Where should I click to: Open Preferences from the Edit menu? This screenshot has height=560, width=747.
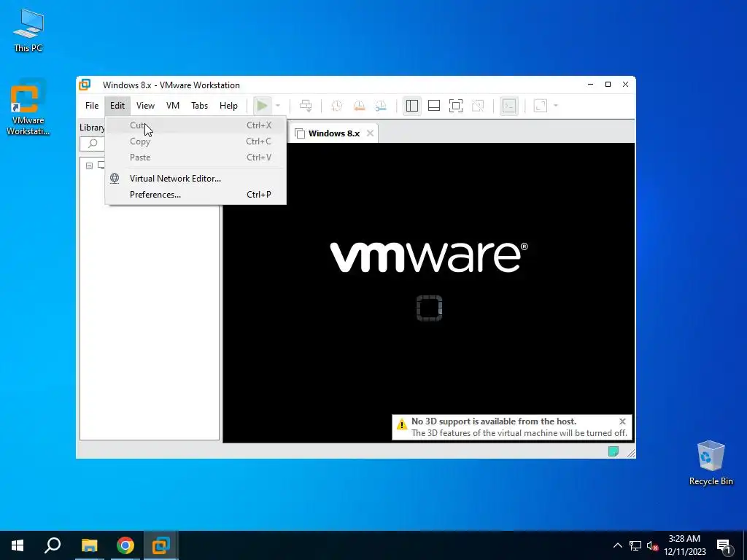[x=196, y=194]
